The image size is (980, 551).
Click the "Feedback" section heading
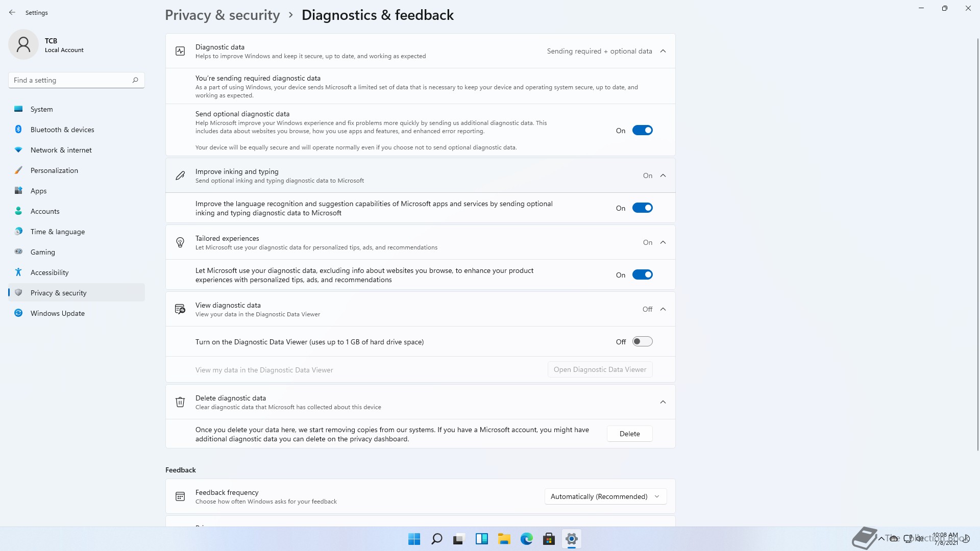coord(181,470)
